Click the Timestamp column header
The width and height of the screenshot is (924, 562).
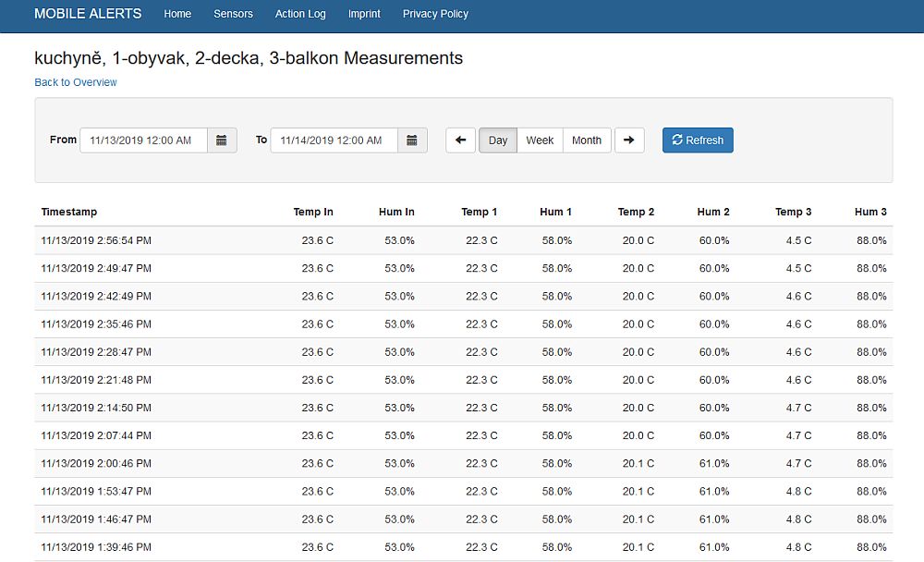[x=69, y=213]
